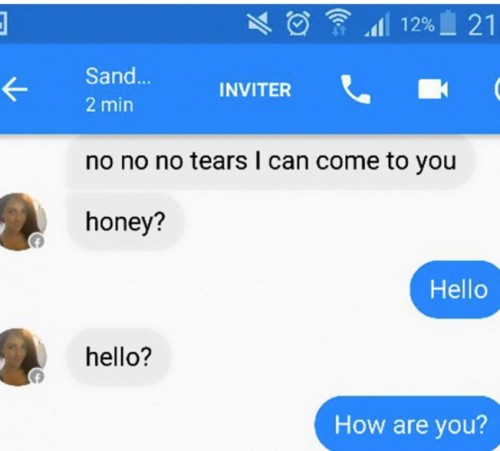Tap the 'hello?' message bubble

point(119,357)
